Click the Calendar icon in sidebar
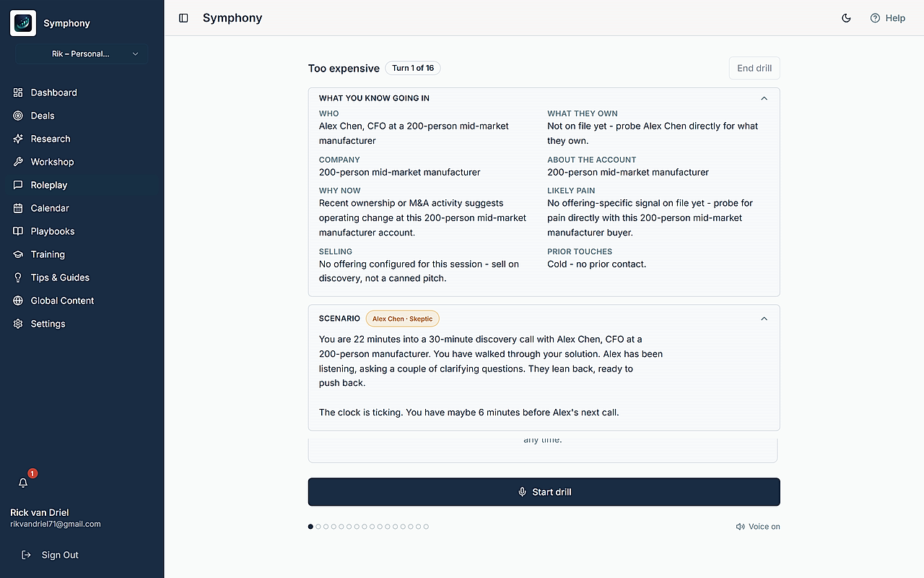924x578 pixels. 18,208
